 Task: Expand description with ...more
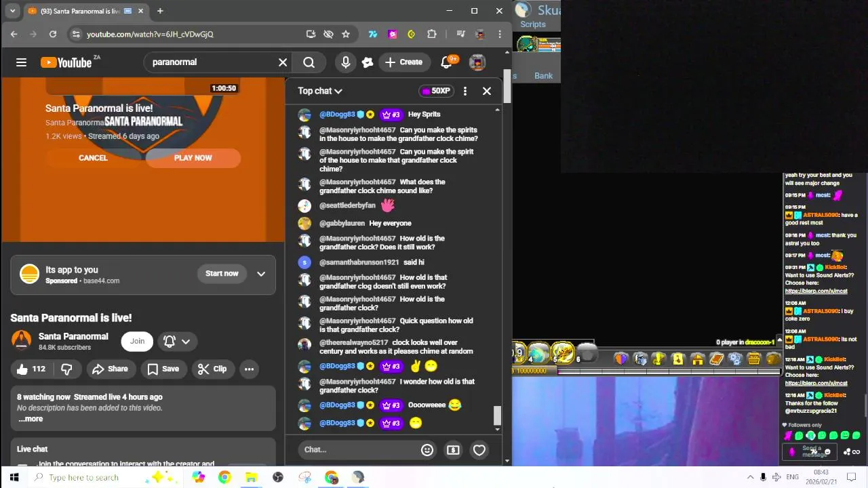coord(31,419)
